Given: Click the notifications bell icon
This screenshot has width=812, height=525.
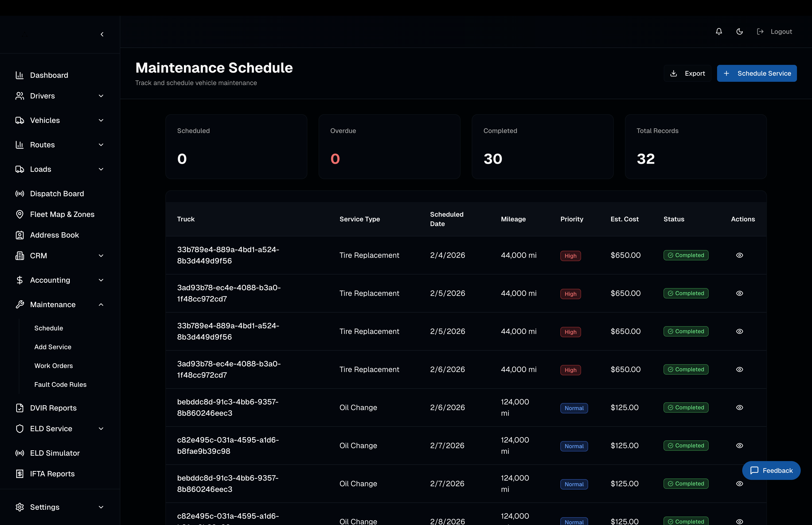Looking at the screenshot, I should (719, 31).
